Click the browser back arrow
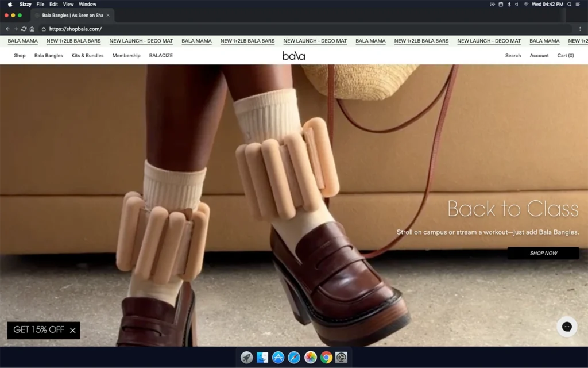The width and height of the screenshot is (588, 368). 8,29
